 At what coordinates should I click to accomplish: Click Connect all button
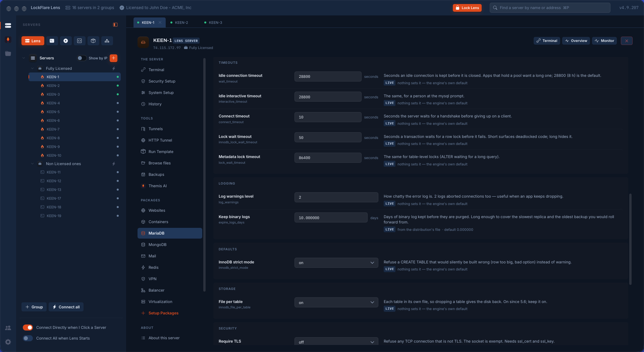[x=66, y=307]
